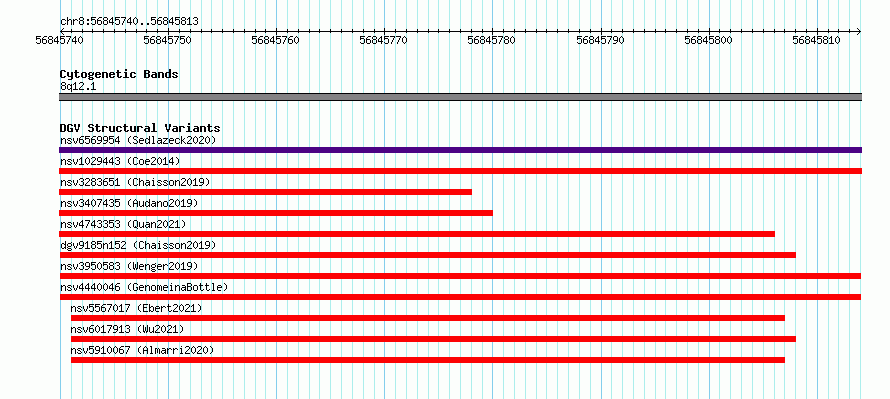Screen dimensions: 890x399
Task: Select the red nsv6017913 variant bar
Action: click(x=433, y=339)
